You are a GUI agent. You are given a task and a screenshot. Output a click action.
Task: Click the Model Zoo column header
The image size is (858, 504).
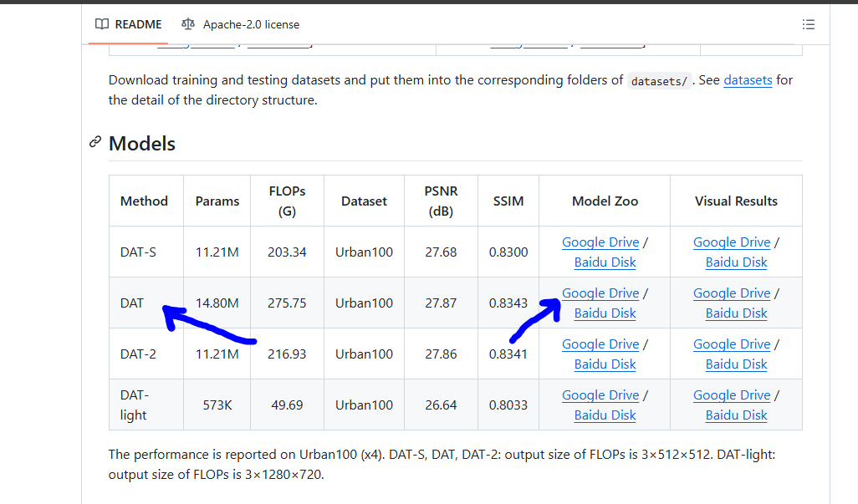coord(605,201)
